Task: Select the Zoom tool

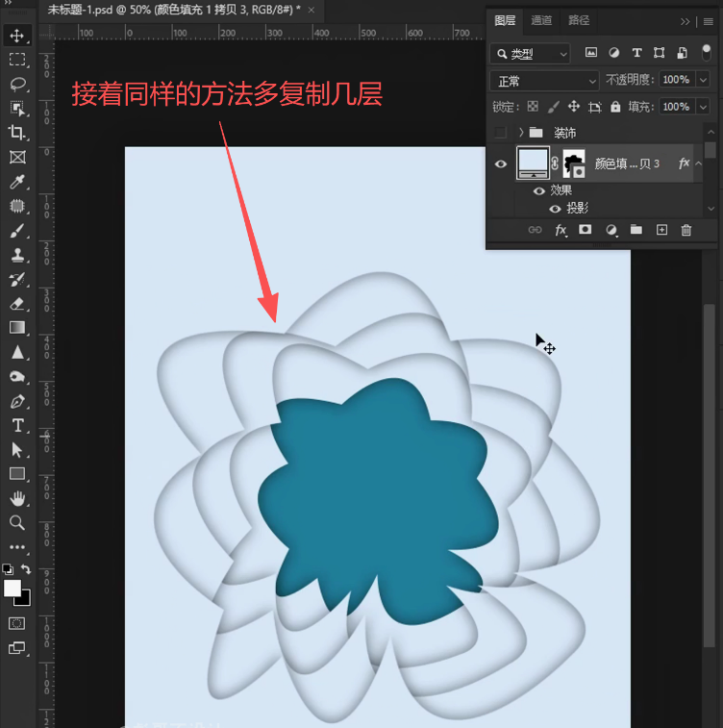Action: point(17,523)
